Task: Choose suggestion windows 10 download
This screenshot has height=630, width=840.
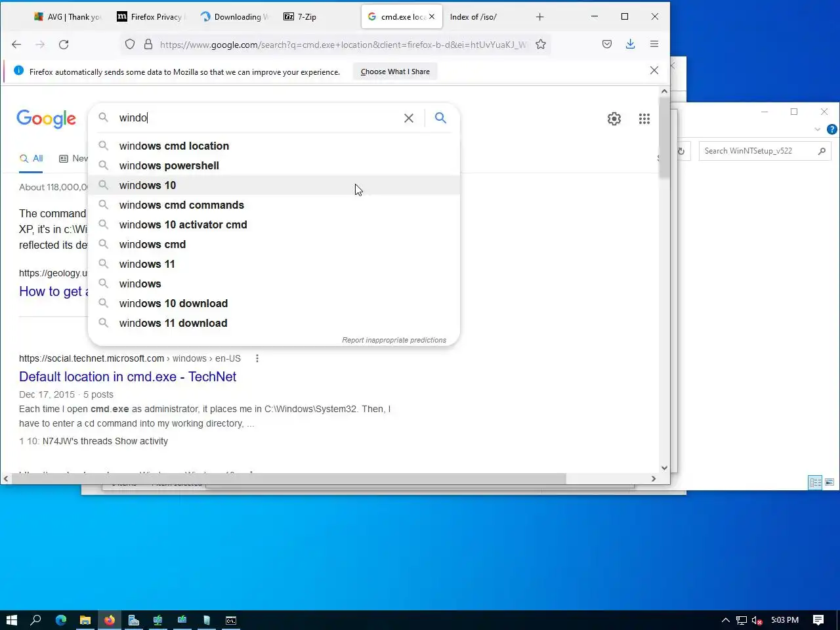Action: click(x=274, y=303)
